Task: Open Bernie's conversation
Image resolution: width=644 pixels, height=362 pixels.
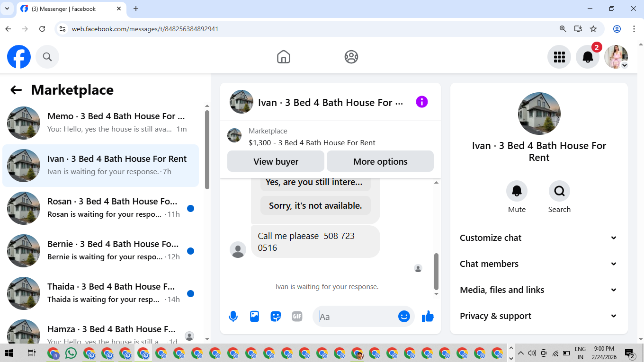Action: [100, 251]
